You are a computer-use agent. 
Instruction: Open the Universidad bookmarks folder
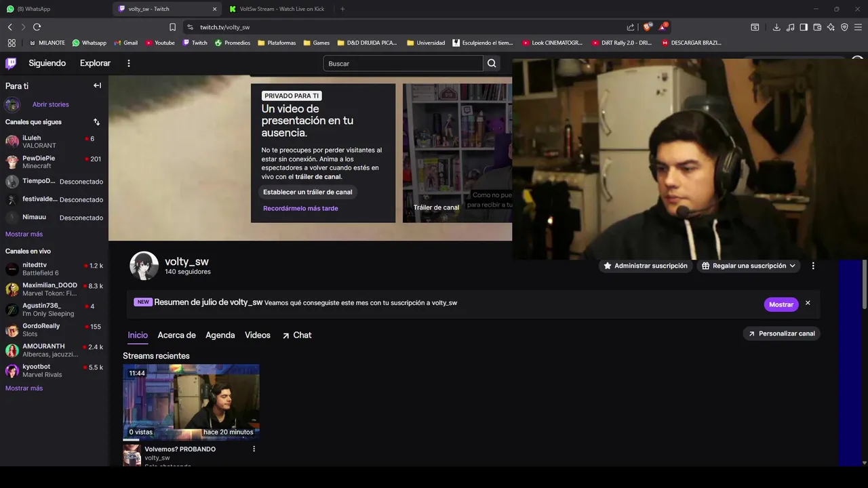pos(426,43)
